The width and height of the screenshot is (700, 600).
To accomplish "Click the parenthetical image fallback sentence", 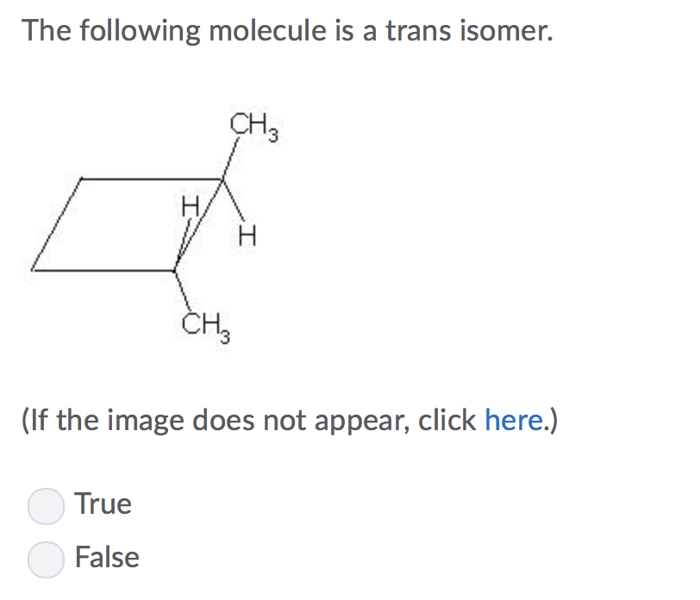I will click(x=289, y=420).
